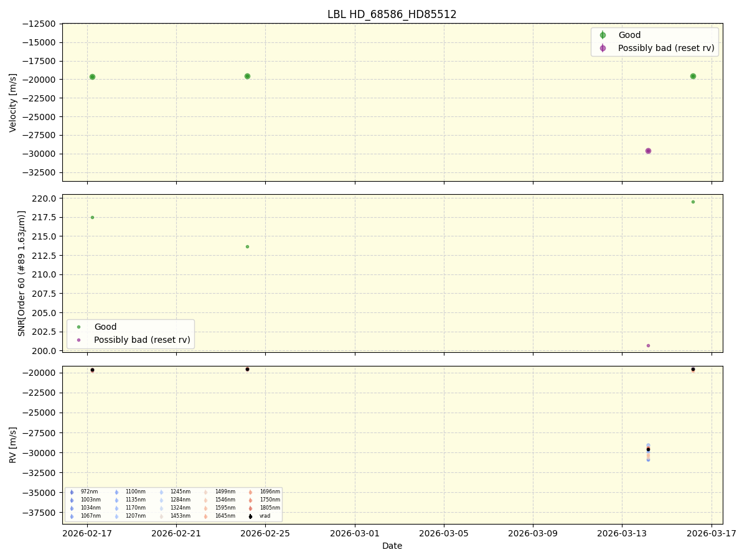Toggle Possibly bad (reset rv) in the SNR legend
The image size is (747, 560).
tap(140, 340)
